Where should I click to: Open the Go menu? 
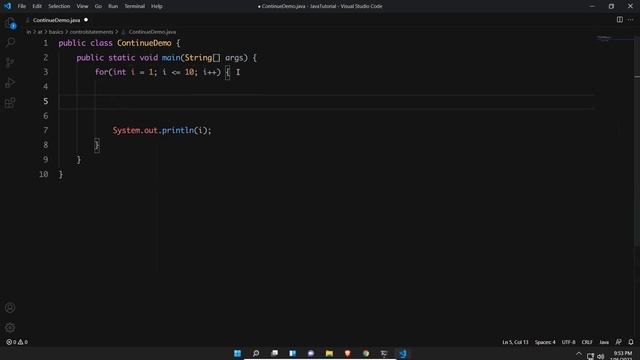point(98,6)
